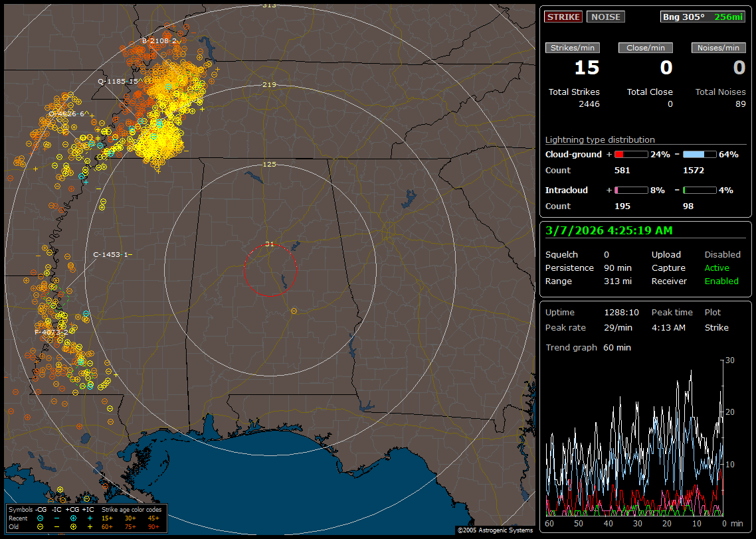This screenshot has height=539, width=756.
Task: Select storm cell label B-2108-2
Action: pos(159,40)
